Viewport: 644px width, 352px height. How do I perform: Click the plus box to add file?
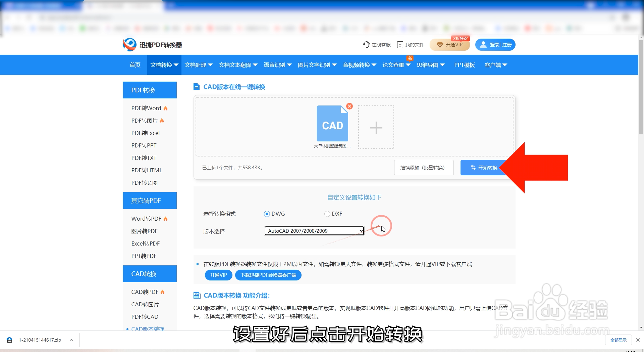tap(376, 127)
